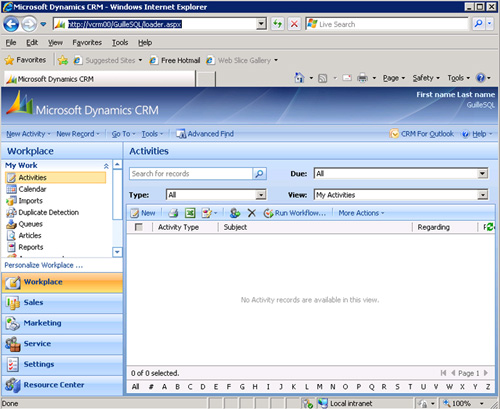This screenshot has height=409, width=500.
Task: Switch to the Marketing area
Action: (x=62, y=324)
